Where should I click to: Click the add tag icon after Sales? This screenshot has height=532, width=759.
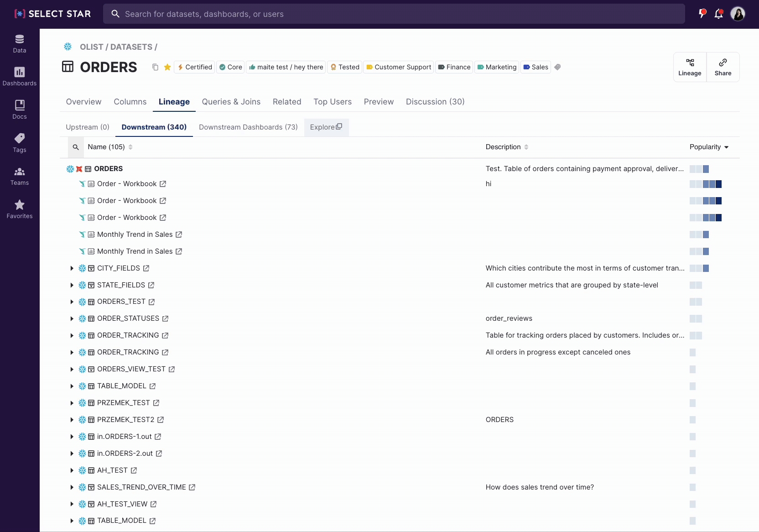557,67
